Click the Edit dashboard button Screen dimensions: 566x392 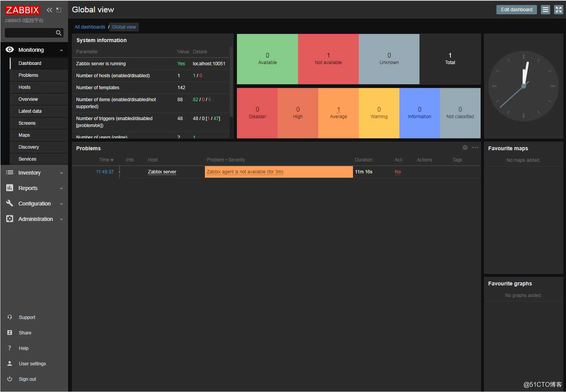517,10
